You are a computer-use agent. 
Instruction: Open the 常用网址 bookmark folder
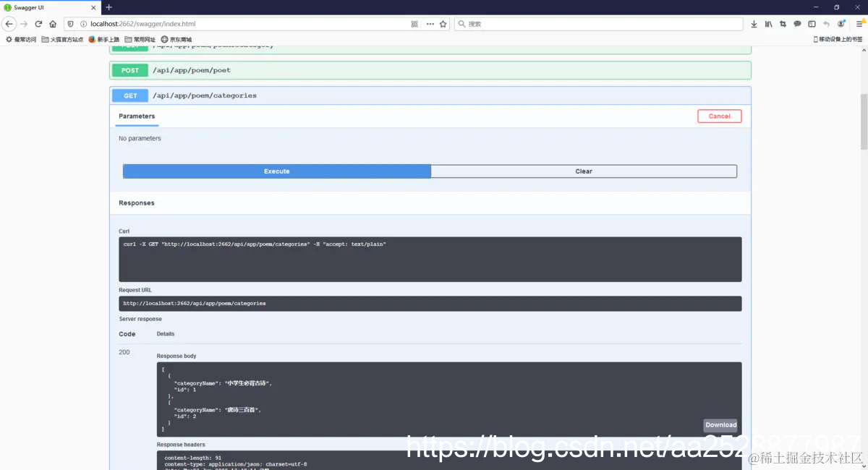coord(140,40)
